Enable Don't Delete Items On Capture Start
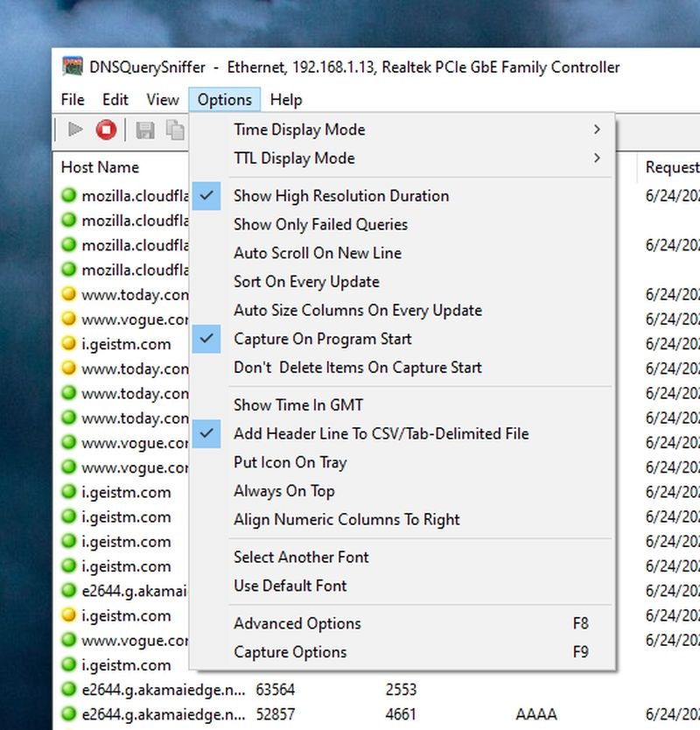700x730 pixels. pos(403,368)
